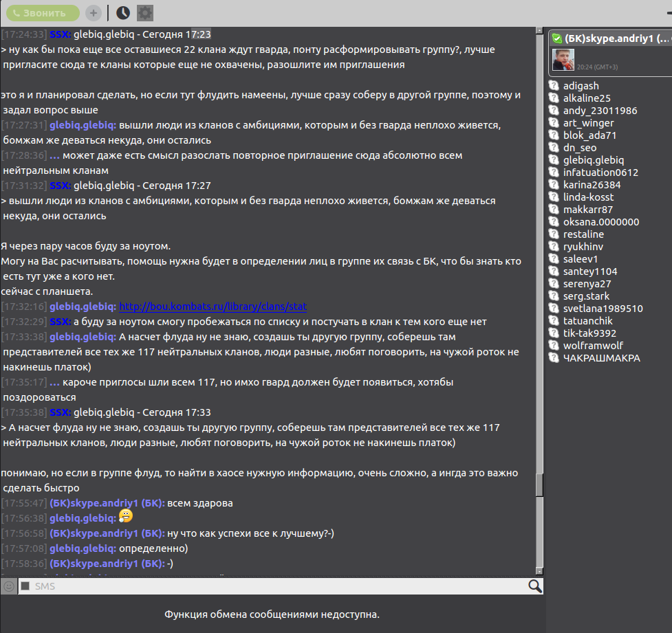Click the magnifier search icon
Viewport: 672px width, 633px height.
click(535, 586)
